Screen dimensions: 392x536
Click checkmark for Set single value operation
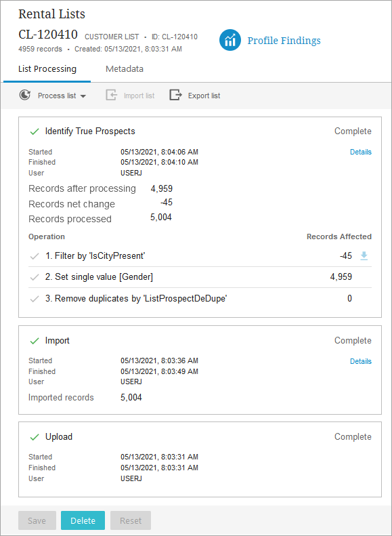pos(34,278)
